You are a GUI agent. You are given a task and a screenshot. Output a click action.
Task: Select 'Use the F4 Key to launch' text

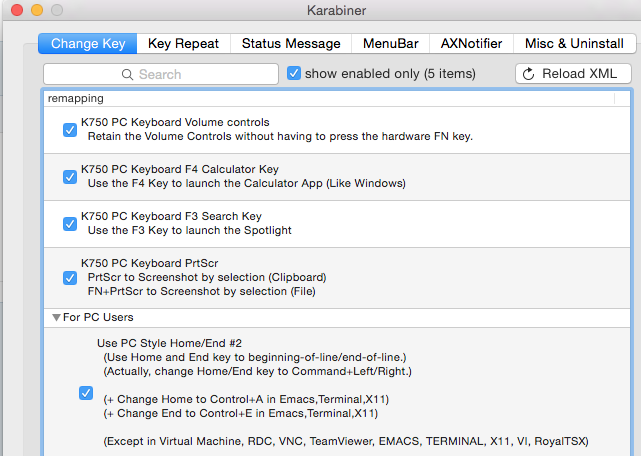pyautogui.click(x=247, y=183)
